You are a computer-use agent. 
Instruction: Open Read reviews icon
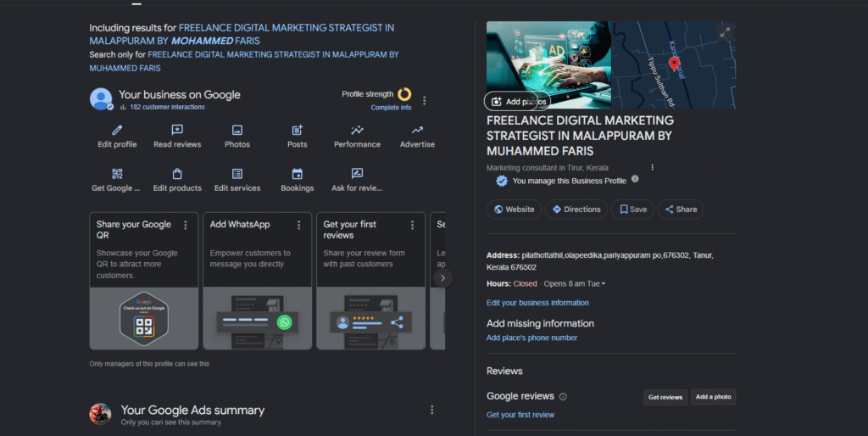point(177,131)
